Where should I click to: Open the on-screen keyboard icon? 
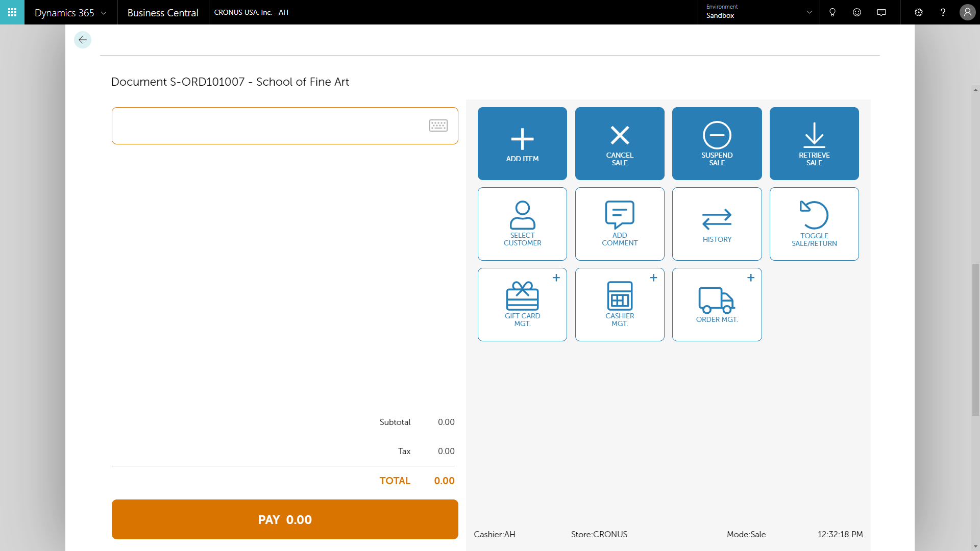coord(438,126)
